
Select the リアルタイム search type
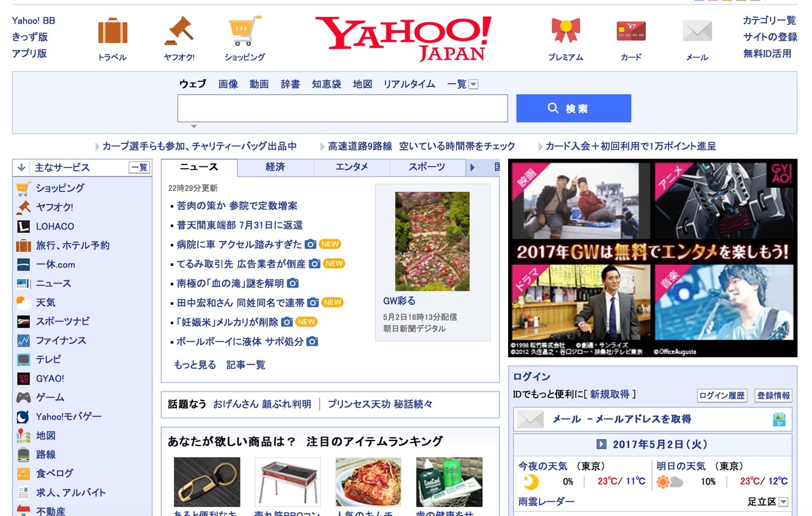pyautogui.click(x=409, y=84)
